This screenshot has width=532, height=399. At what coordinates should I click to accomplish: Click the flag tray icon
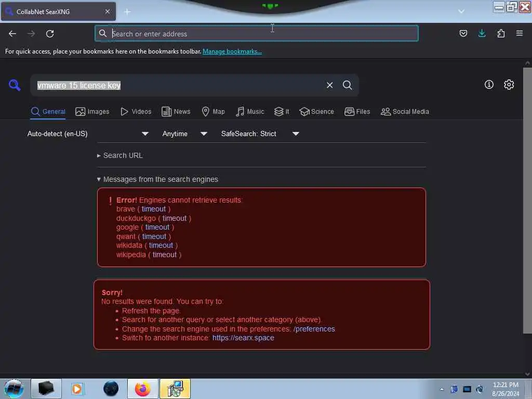(x=454, y=389)
